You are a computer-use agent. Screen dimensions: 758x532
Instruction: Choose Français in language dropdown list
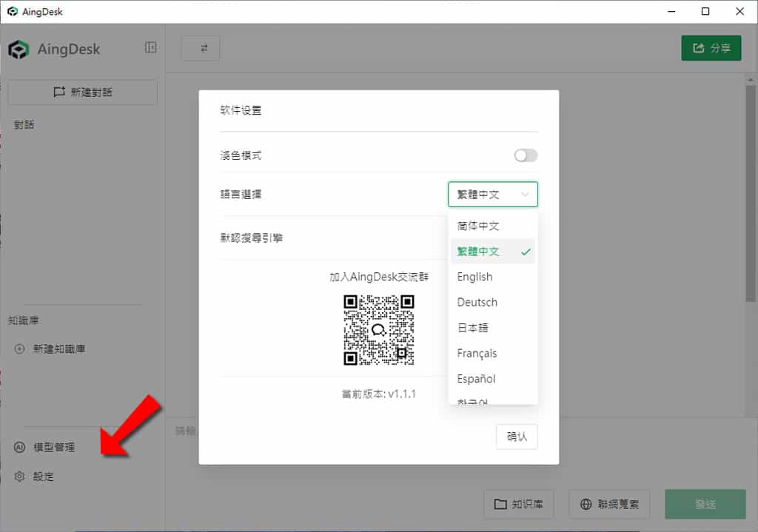(x=492, y=353)
